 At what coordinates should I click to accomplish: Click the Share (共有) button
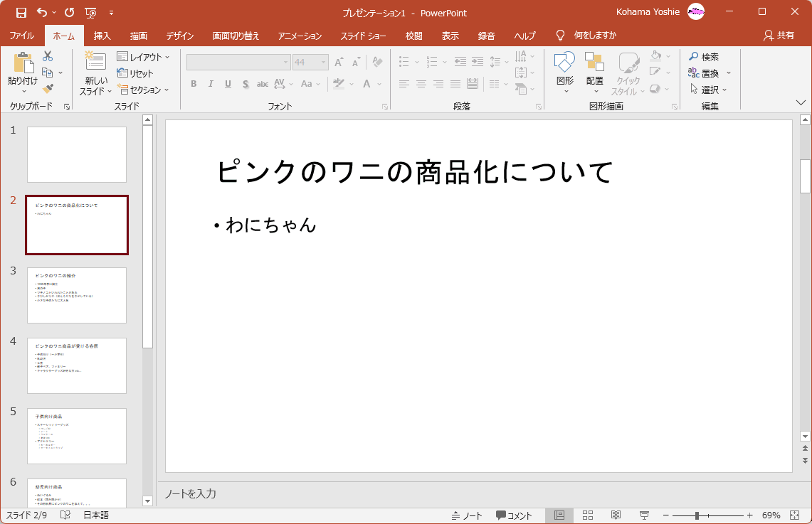[x=779, y=36]
